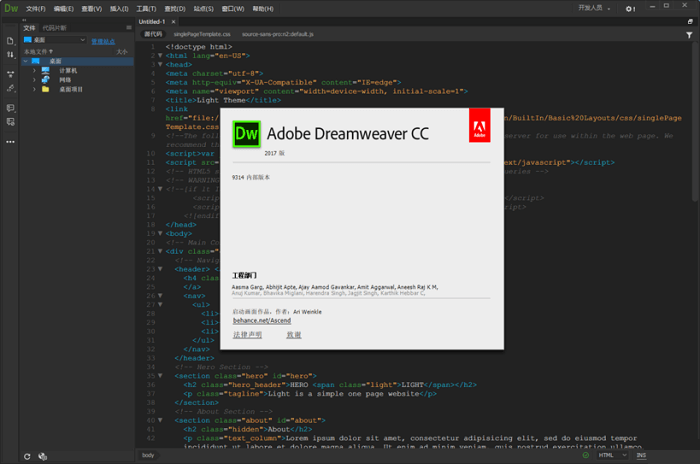Click the green no-errors status icon

(586, 455)
